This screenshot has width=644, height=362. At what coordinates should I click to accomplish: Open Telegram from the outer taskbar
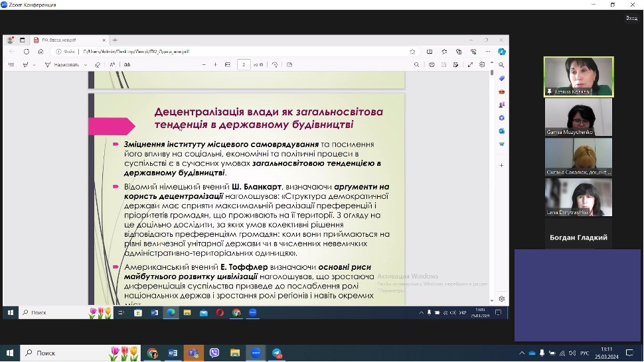coord(277,353)
